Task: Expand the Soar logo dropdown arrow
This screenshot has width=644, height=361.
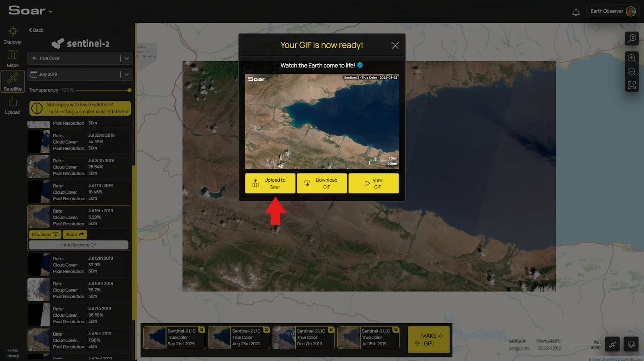Action: pos(51,12)
